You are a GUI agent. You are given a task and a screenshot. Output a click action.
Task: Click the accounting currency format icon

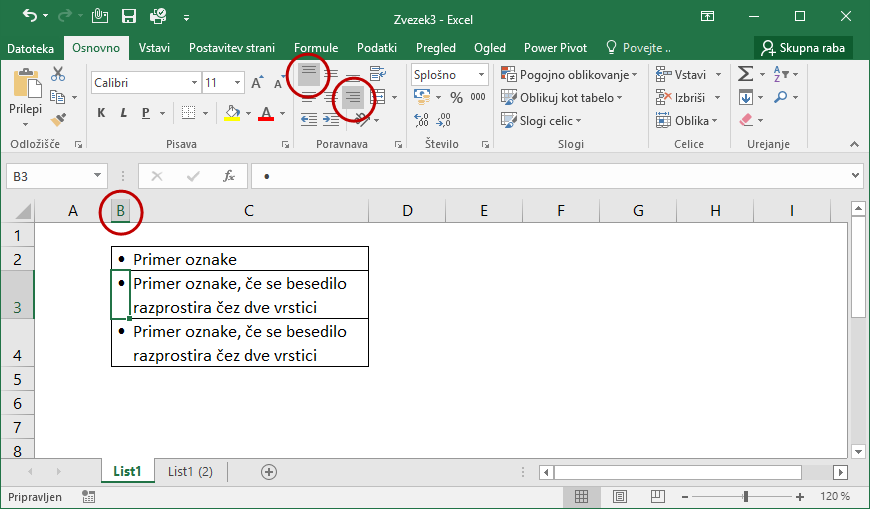point(422,97)
